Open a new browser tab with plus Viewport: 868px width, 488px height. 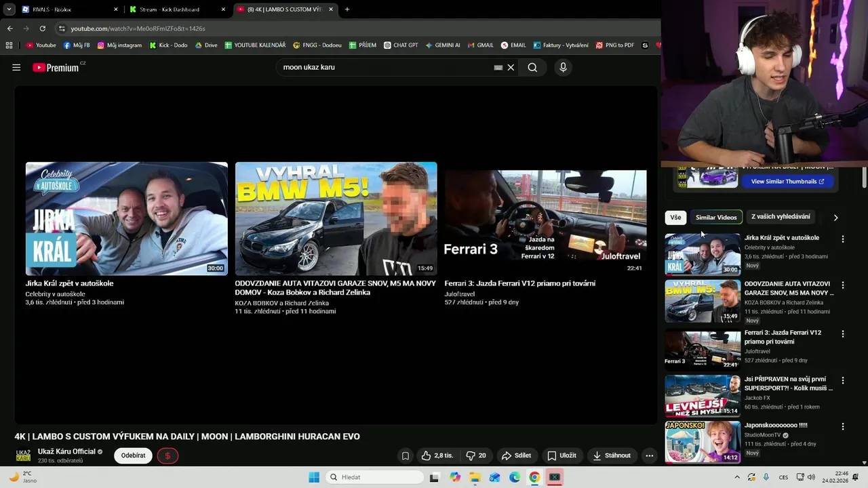pyautogui.click(x=347, y=9)
